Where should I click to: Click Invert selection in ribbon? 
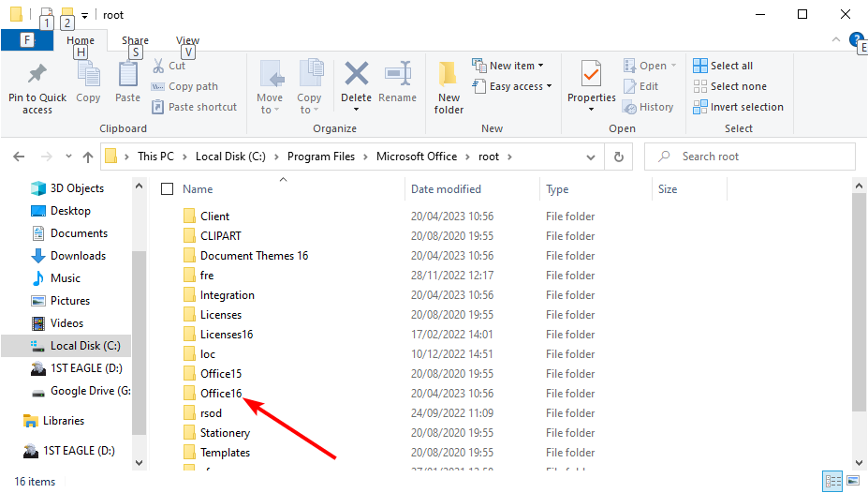click(739, 107)
